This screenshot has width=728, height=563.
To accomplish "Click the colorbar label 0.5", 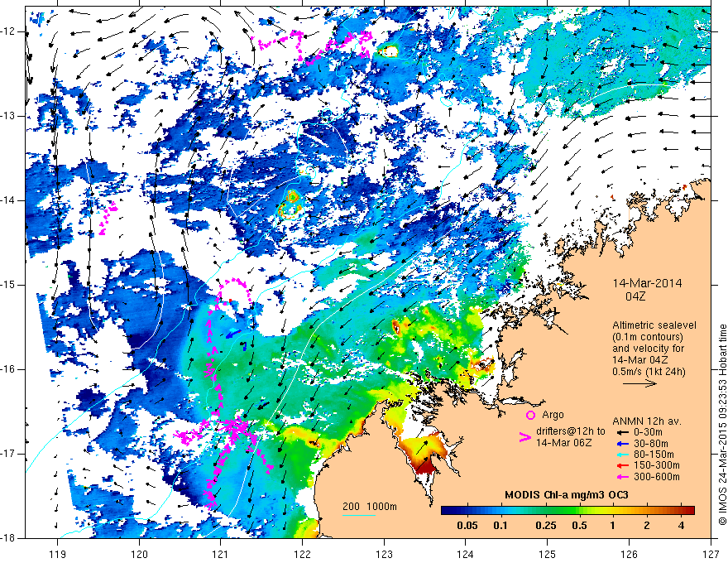I will coord(579,526).
